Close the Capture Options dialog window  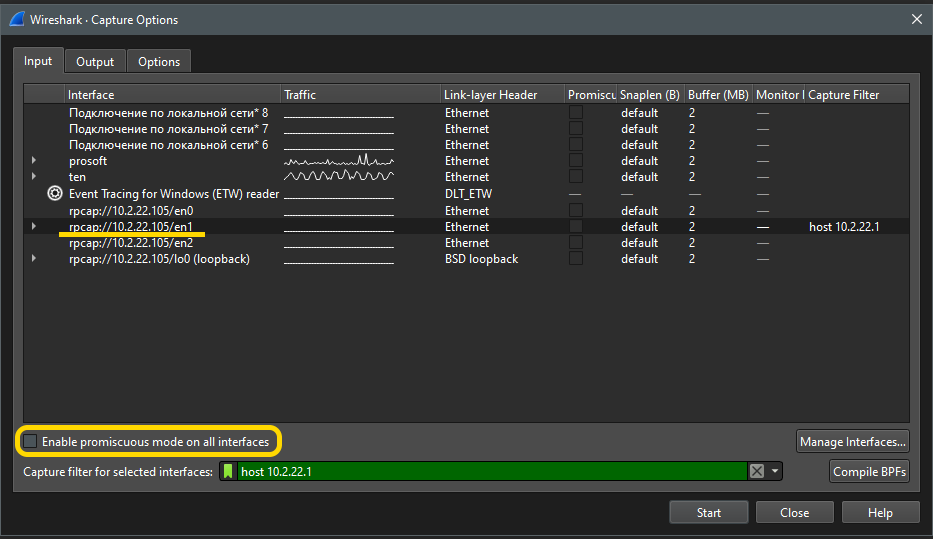(x=916, y=19)
